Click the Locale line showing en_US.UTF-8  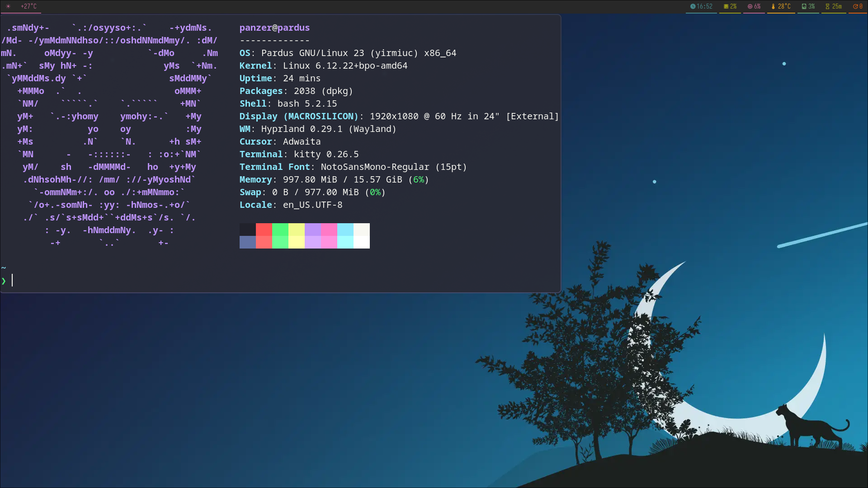[x=291, y=205]
